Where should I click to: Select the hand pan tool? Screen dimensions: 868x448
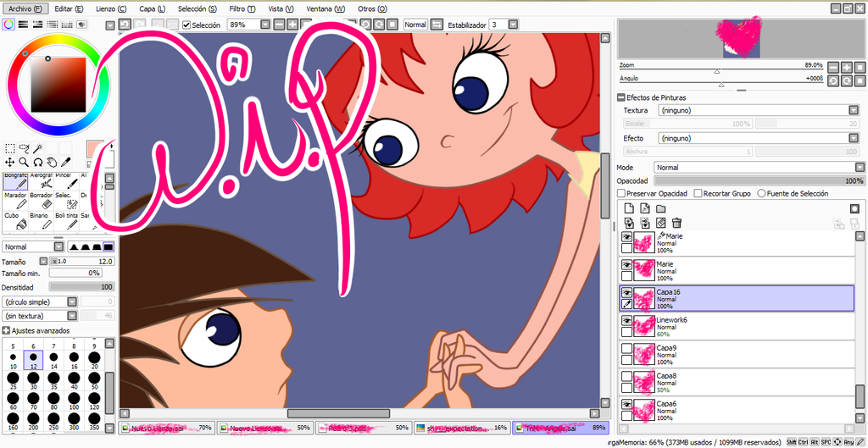pos(52,162)
